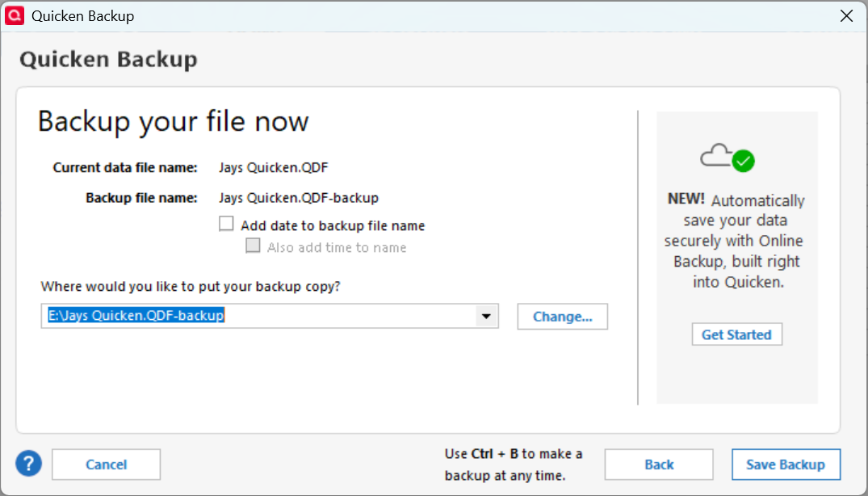Open the backup location dropdown arrow
Viewport: 868px width, 496px height.
coord(486,316)
